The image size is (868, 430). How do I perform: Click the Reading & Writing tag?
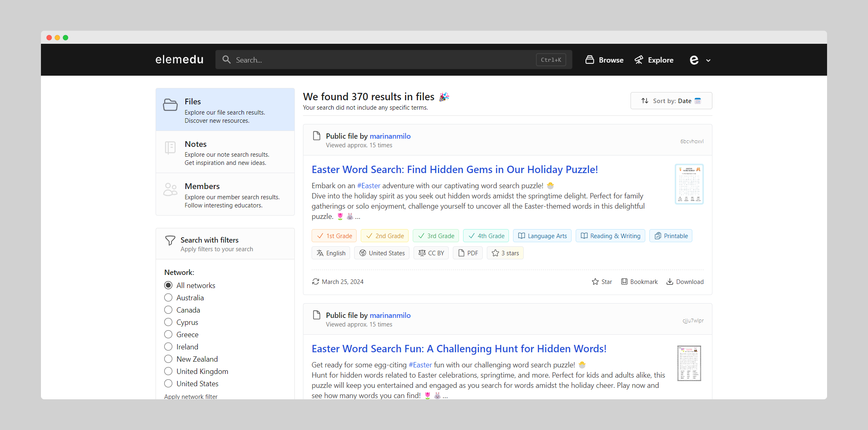pos(610,236)
